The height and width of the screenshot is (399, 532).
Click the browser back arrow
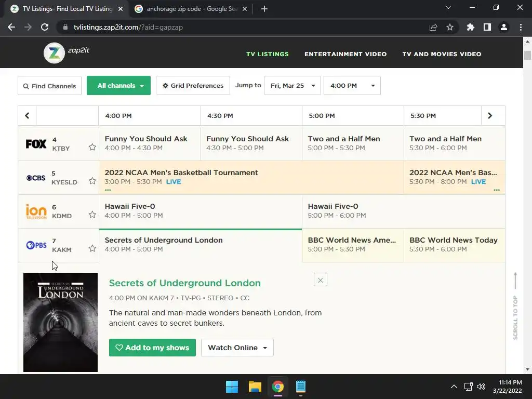(11, 27)
